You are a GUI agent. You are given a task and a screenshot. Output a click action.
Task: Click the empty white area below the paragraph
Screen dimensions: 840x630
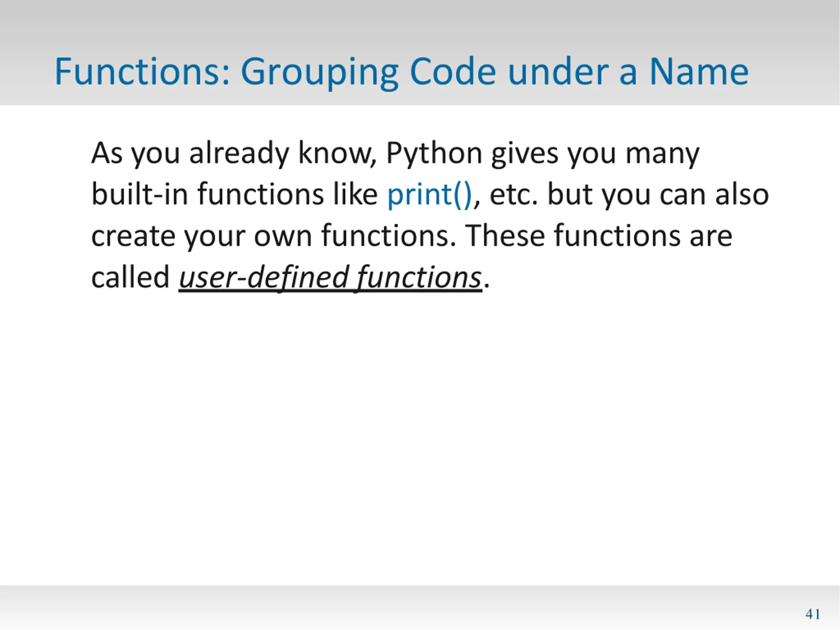[420, 437]
